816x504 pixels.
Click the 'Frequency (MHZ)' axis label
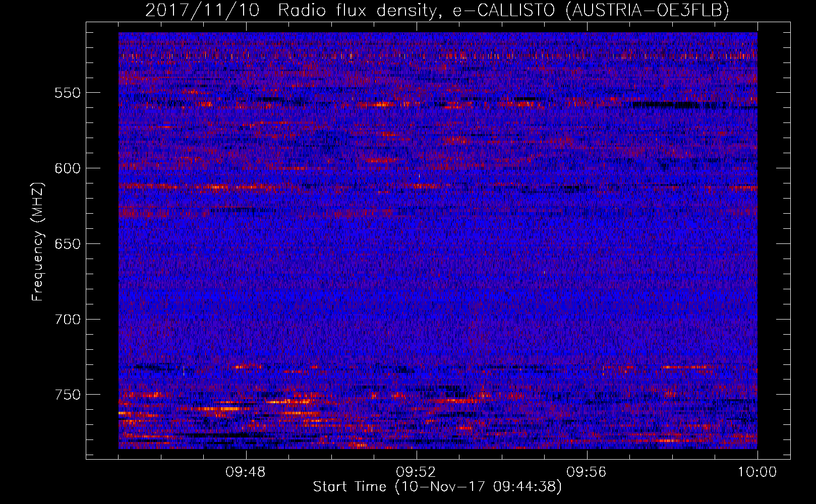coord(38,242)
